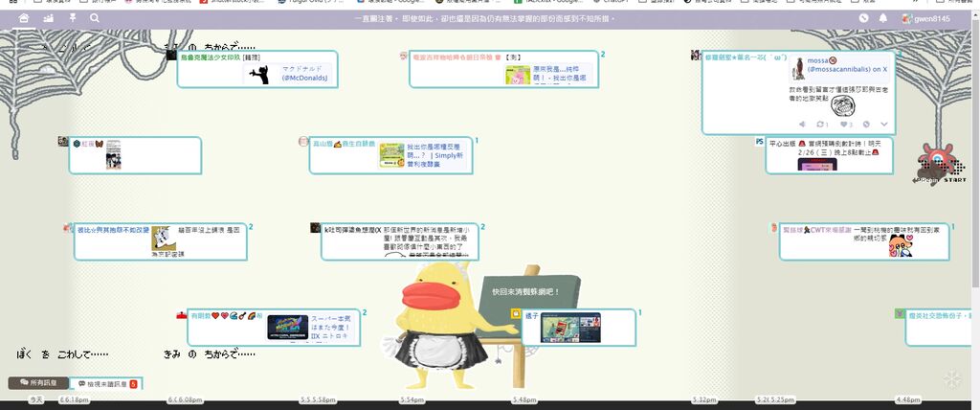Viewport: 980px width, 410px height.
Task: Click round avatar beside the Simply link plurk
Action: click(303, 142)
